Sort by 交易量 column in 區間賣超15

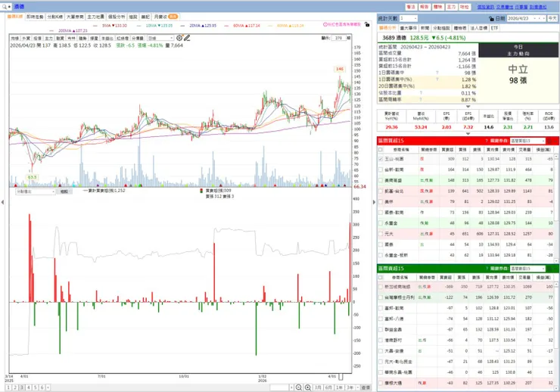(x=524, y=278)
